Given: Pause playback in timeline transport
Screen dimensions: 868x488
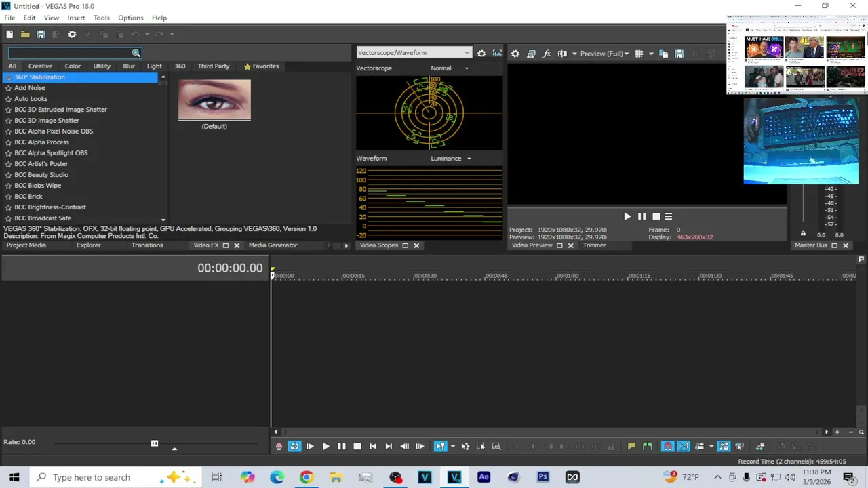Looking at the screenshot, I should [x=342, y=446].
